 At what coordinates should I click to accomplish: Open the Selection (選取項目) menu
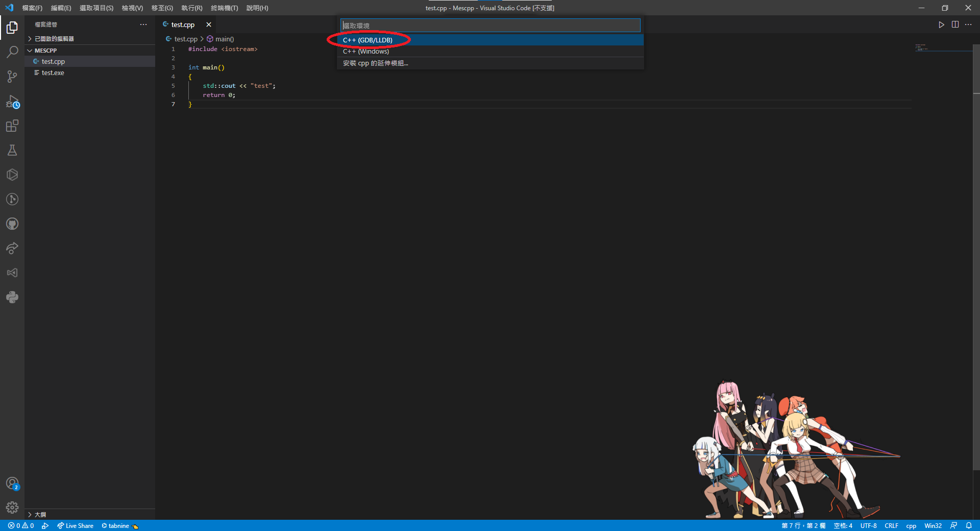point(96,8)
